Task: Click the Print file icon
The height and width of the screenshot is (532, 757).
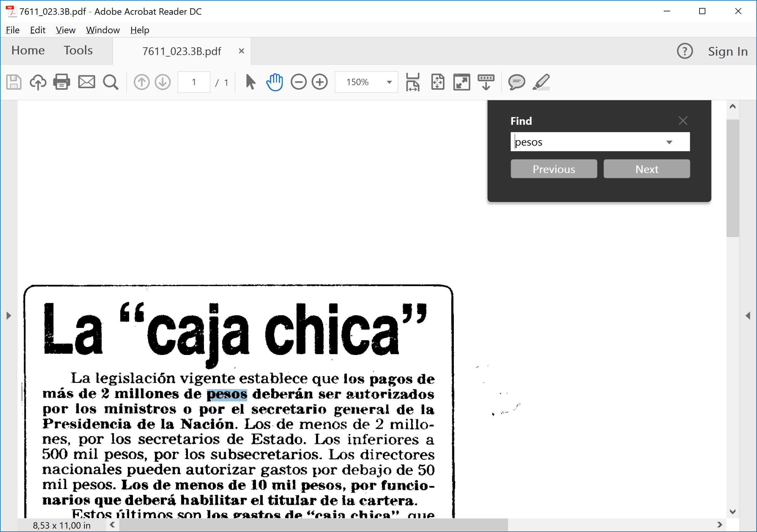Action: [x=62, y=82]
